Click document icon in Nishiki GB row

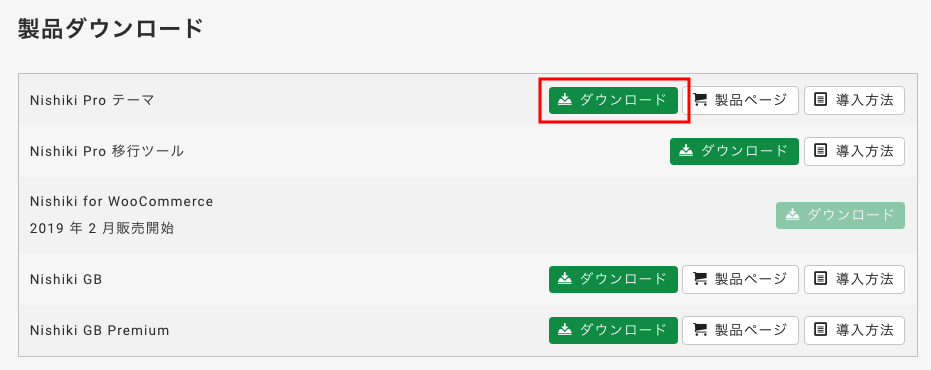[x=821, y=279]
